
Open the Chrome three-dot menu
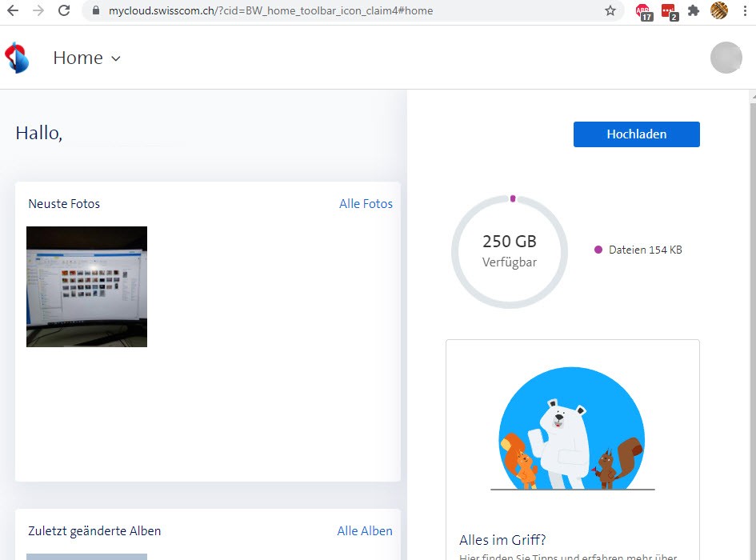[743, 11]
